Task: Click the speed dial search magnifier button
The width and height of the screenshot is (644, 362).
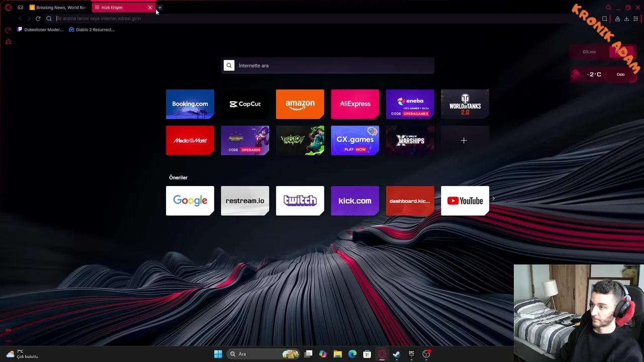Action: click(x=229, y=65)
